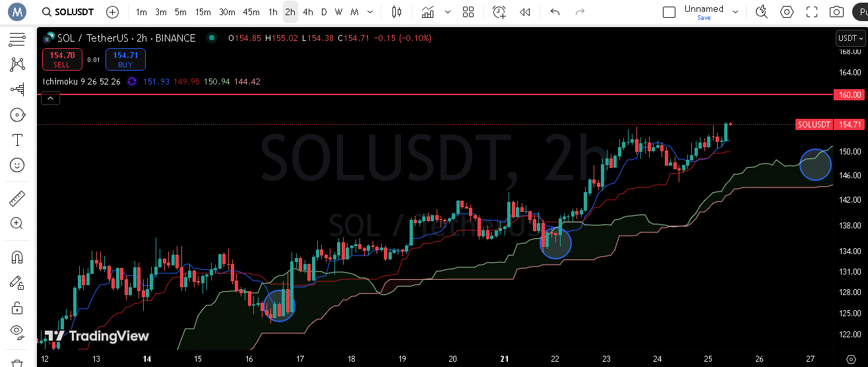Open the Indicators panel
Viewport: 868px width, 367px height.
429,12
